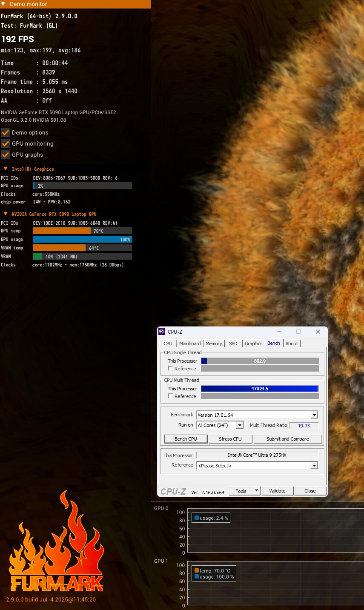
Task: Open the About tab in CPU-Z
Action: 292,344
